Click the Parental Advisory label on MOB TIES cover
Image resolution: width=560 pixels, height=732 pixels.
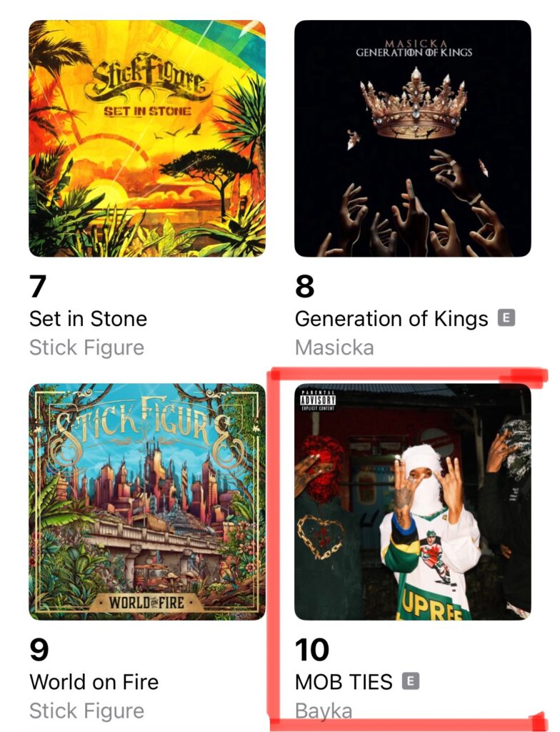[318, 400]
